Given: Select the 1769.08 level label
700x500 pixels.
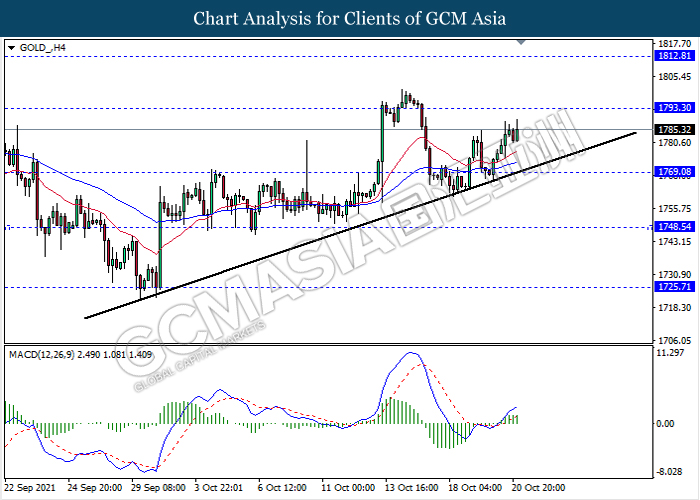Looking at the screenshot, I should 675,172.
